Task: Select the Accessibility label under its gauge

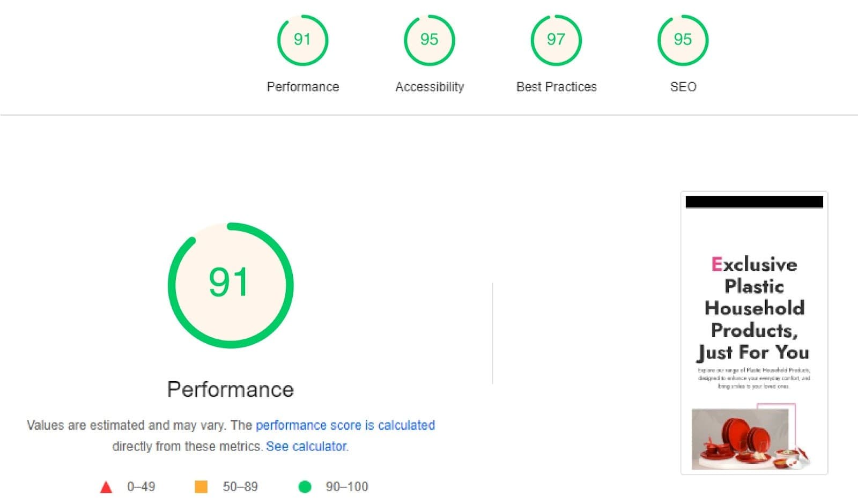Action: [x=429, y=86]
